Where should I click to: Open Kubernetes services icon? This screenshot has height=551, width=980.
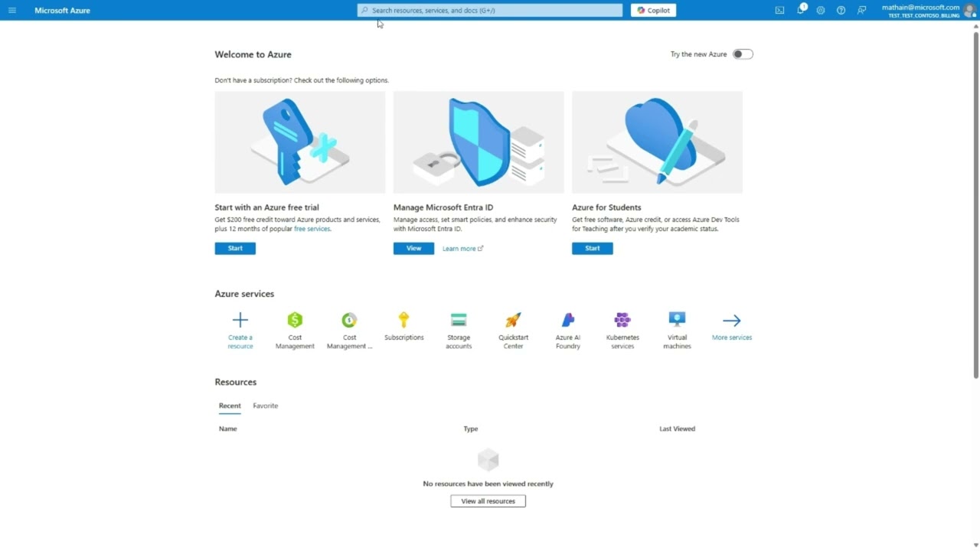coord(622,320)
